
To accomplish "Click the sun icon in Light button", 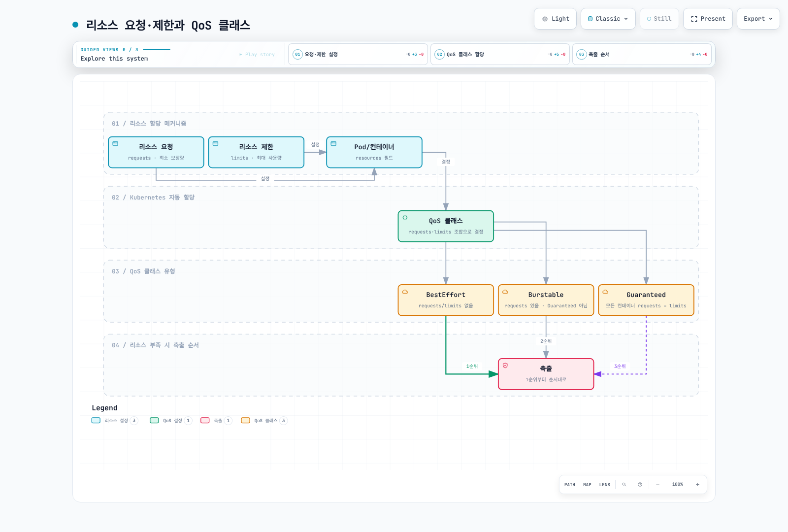I will tap(545, 19).
